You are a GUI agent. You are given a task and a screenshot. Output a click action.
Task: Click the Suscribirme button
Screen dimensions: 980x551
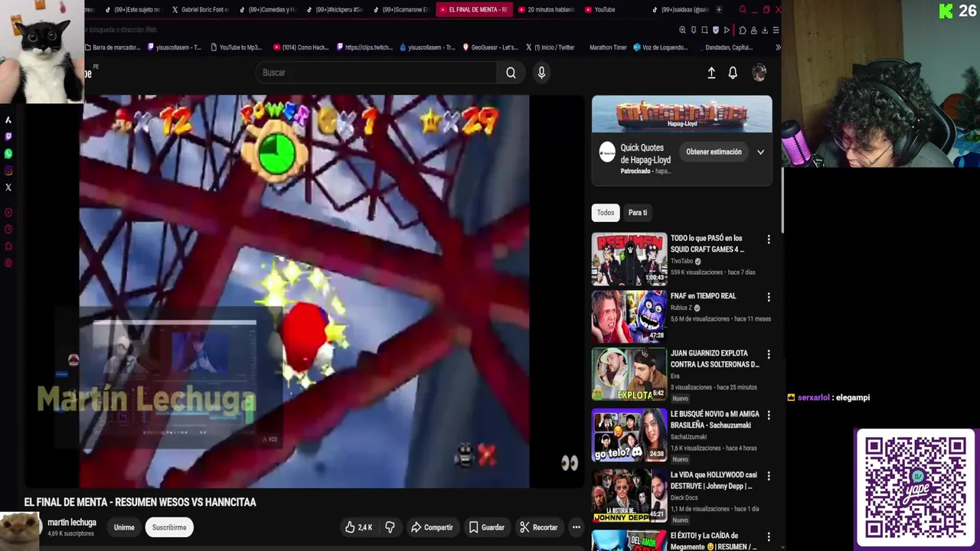pyautogui.click(x=169, y=527)
